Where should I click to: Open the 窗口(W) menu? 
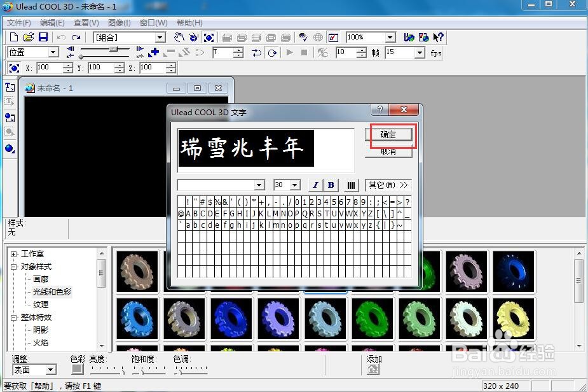153,23
